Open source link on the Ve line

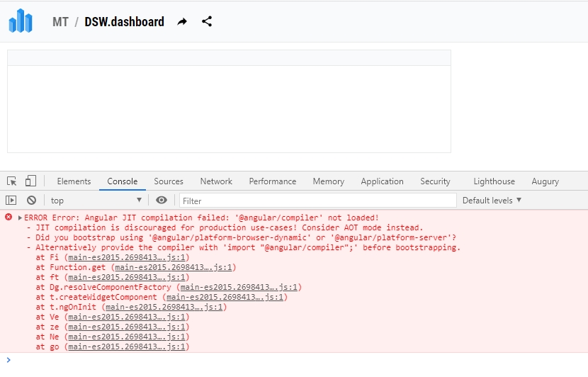point(127,317)
